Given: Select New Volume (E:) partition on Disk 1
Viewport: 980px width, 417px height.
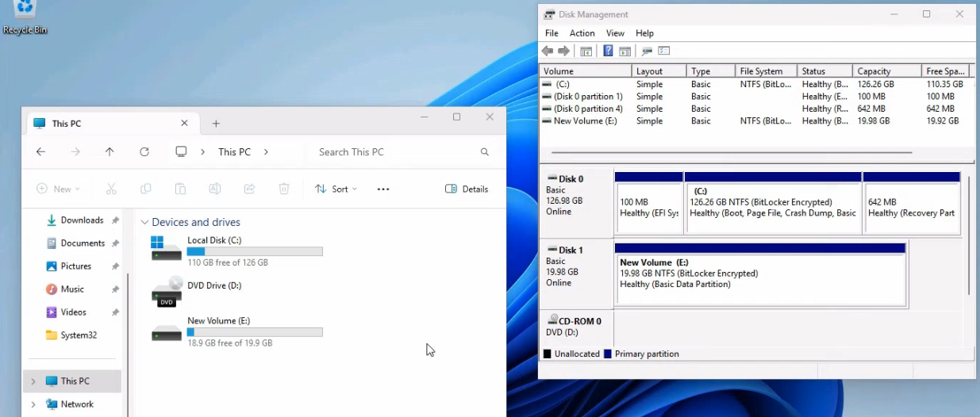Looking at the screenshot, I should tap(760, 274).
